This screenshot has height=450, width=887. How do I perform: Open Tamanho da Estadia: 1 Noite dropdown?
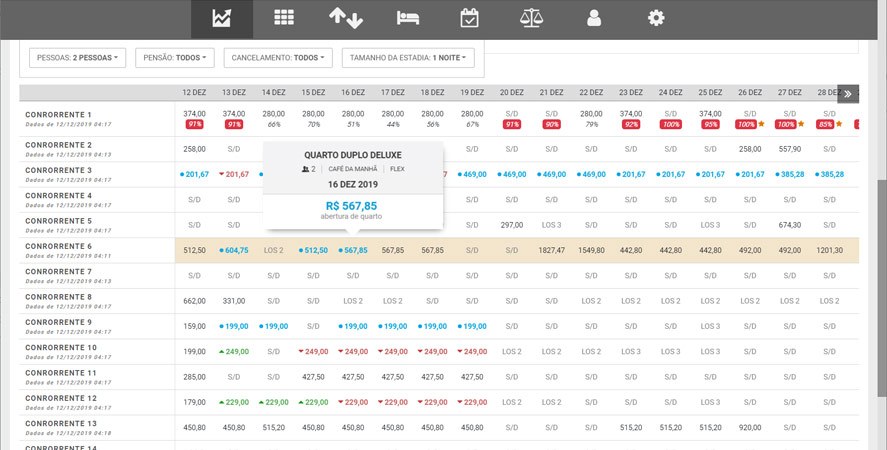coord(407,58)
